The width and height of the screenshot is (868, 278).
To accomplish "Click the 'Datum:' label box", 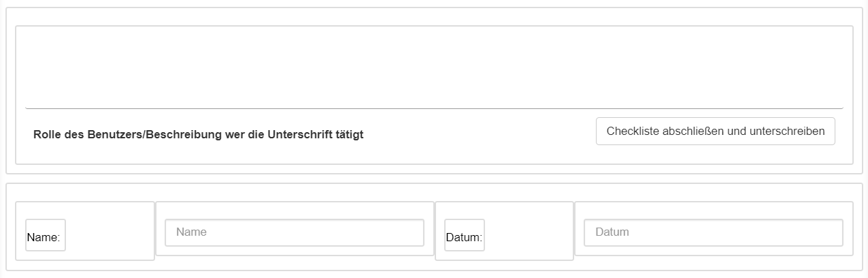I will point(464,236).
